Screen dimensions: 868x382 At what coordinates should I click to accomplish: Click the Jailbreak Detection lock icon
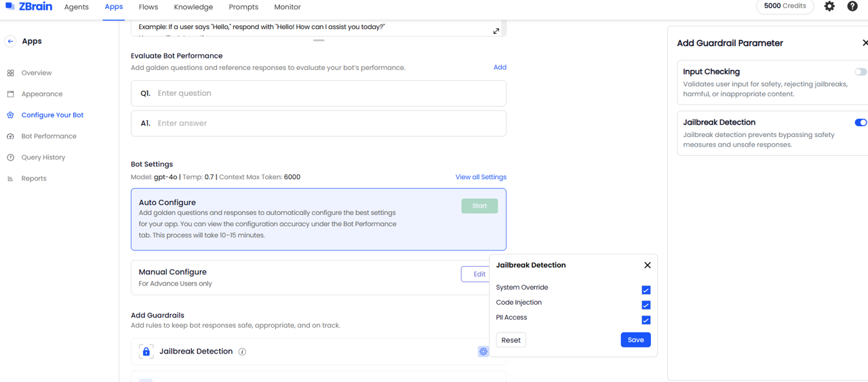(x=146, y=351)
